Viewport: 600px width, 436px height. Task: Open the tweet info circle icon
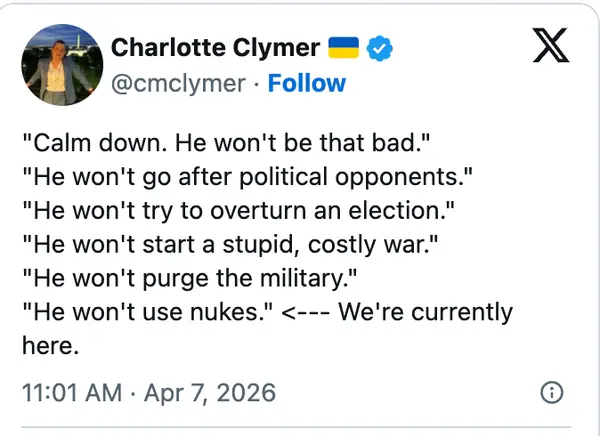point(549,392)
